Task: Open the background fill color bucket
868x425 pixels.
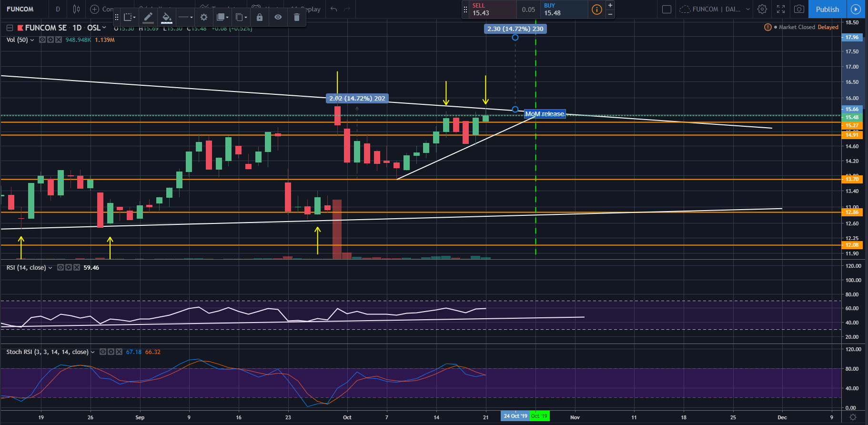Action: (166, 17)
